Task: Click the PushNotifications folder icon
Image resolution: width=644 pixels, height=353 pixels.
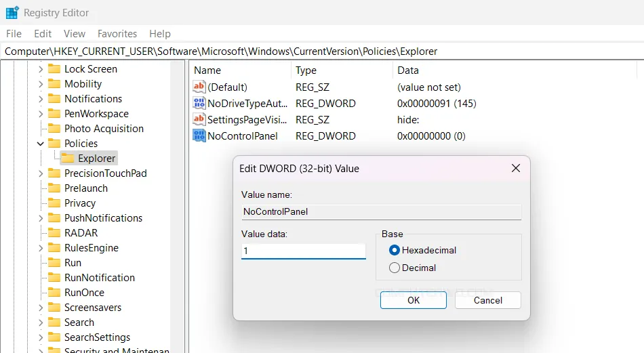Action: click(x=54, y=218)
